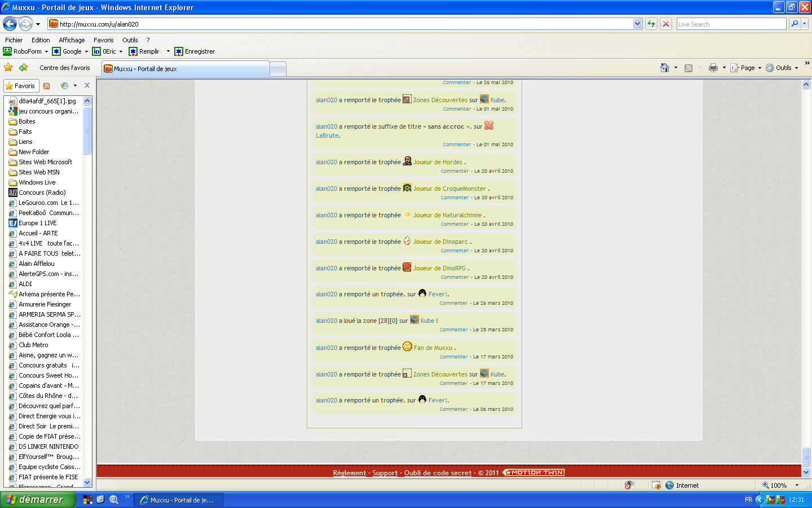Click the CroqueMonster trophy icon
The height and width of the screenshot is (508, 812).
point(407,188)
